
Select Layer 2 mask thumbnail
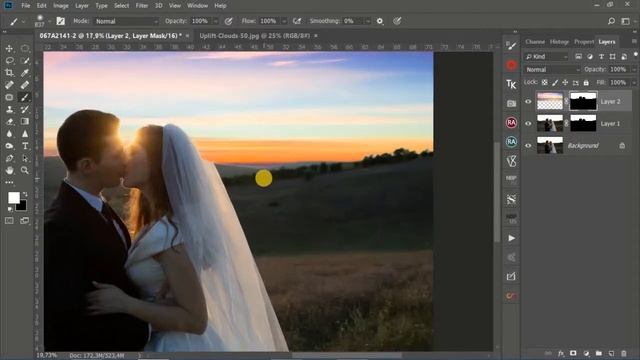pos(583,101)
